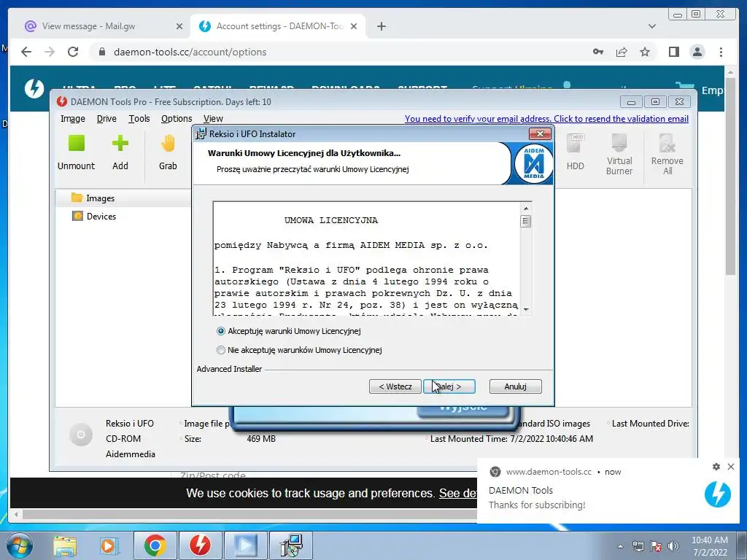Click the DAEMON Tools website logo
747x560 pixels.
click(34, 88)
